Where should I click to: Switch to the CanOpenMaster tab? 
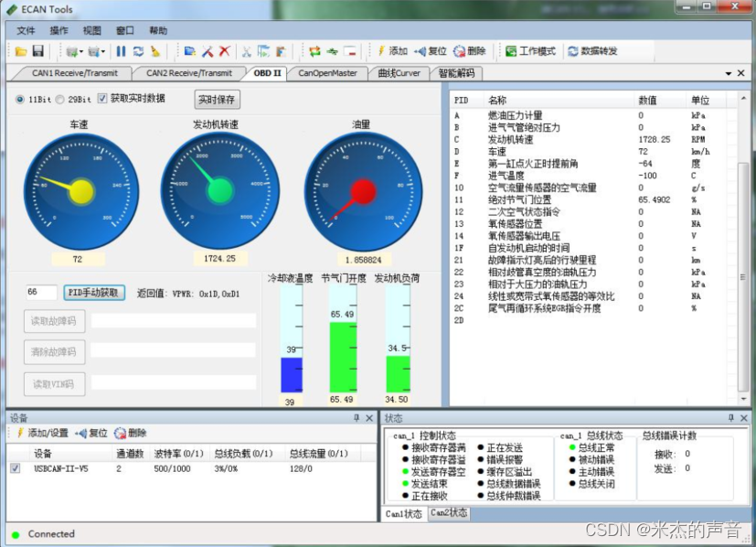click(x=328, y=73)
